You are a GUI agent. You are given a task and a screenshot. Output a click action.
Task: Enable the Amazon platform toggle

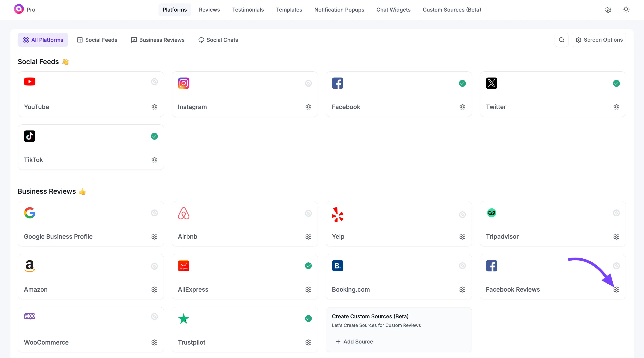154,266
